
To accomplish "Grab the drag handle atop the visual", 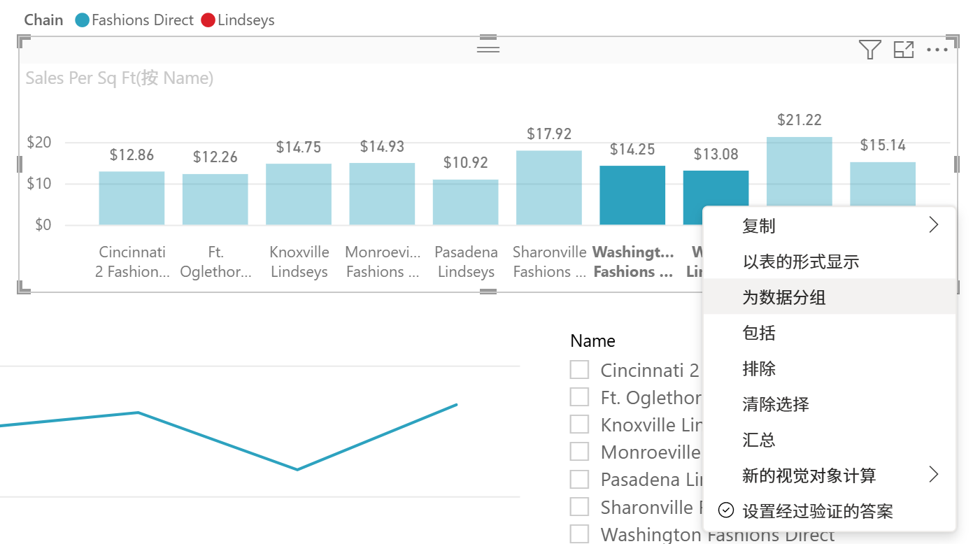I will (488, 49).
